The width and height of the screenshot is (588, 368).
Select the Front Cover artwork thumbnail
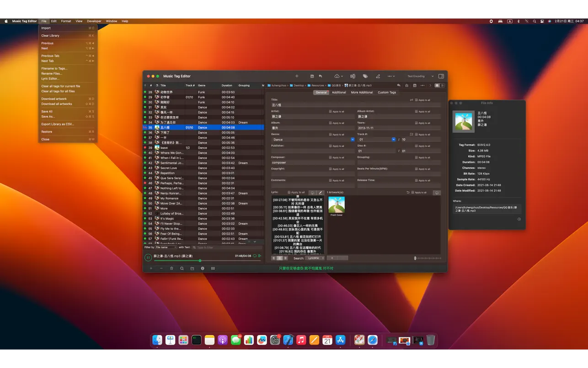[x=337, y=205]
